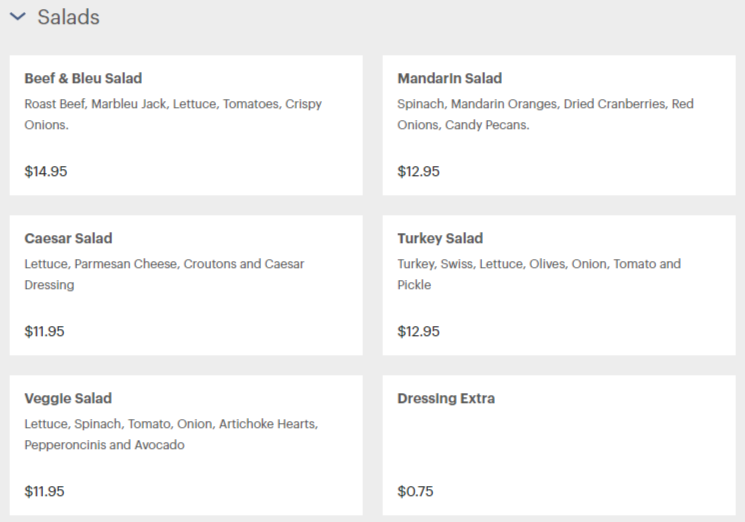Click the Mandarin Salad $12.95 price

[x=419, y=171]
